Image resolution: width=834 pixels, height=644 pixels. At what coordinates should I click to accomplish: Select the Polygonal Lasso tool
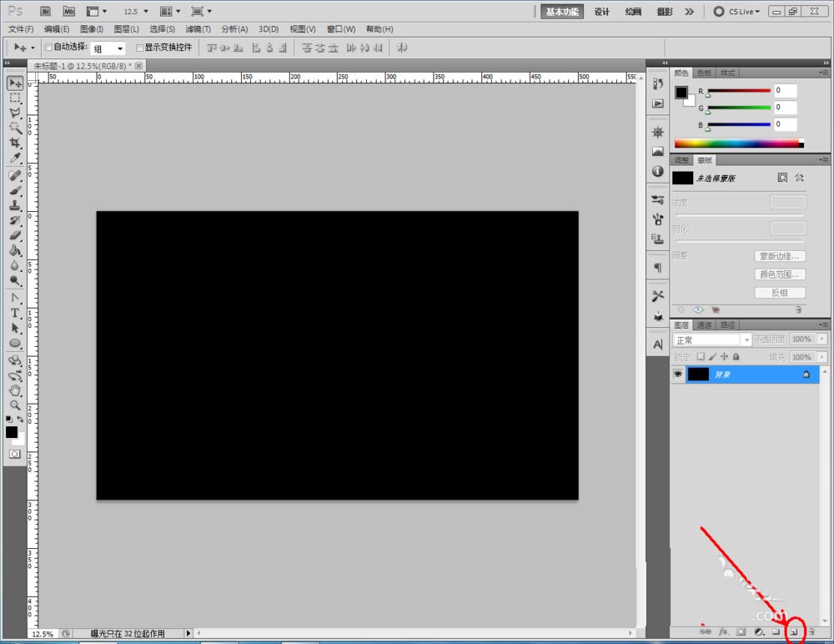point(15,113)
